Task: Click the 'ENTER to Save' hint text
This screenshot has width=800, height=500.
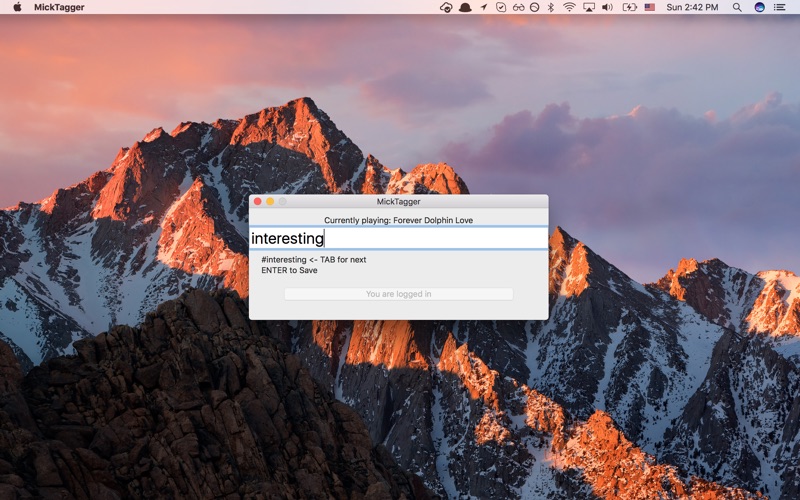Action: pyautogui.click(x=289, y=270)
